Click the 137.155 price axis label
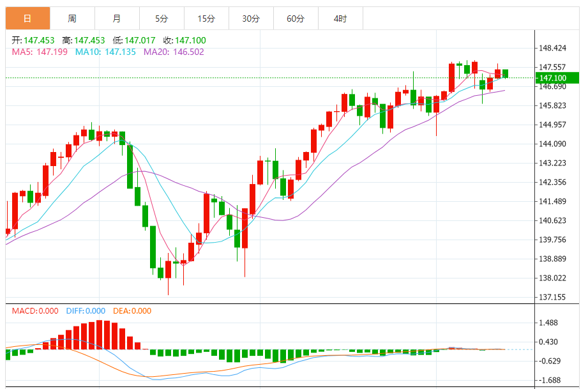The image size is (588, 389). (x=552, y=297)
